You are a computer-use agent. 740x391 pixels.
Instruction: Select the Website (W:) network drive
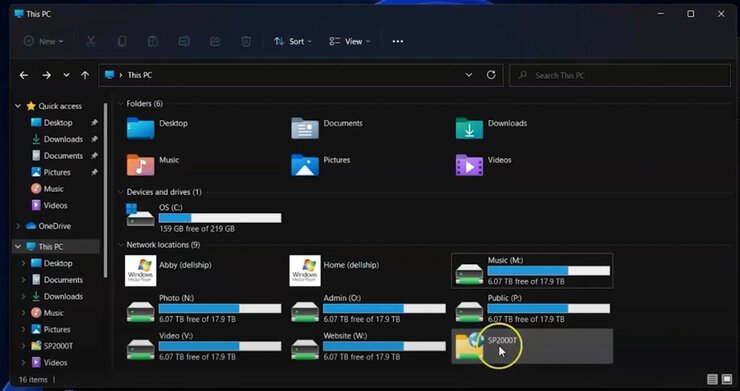[x=368, y=346]
